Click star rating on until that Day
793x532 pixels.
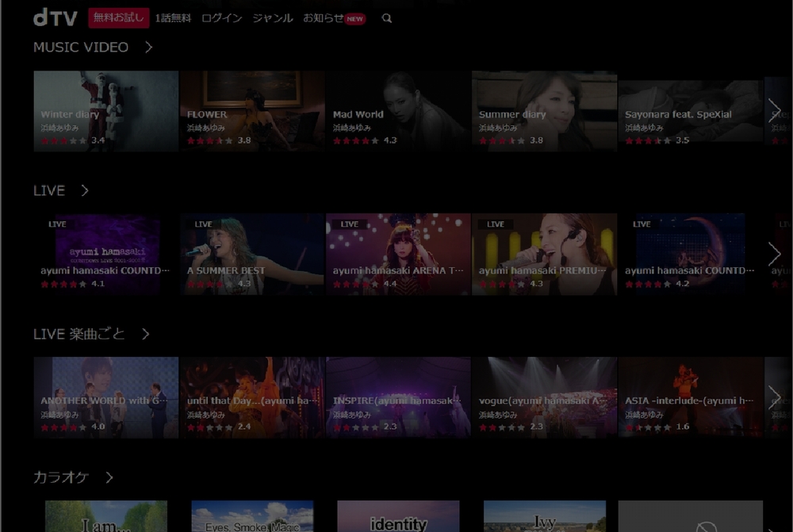coord(210,427)
